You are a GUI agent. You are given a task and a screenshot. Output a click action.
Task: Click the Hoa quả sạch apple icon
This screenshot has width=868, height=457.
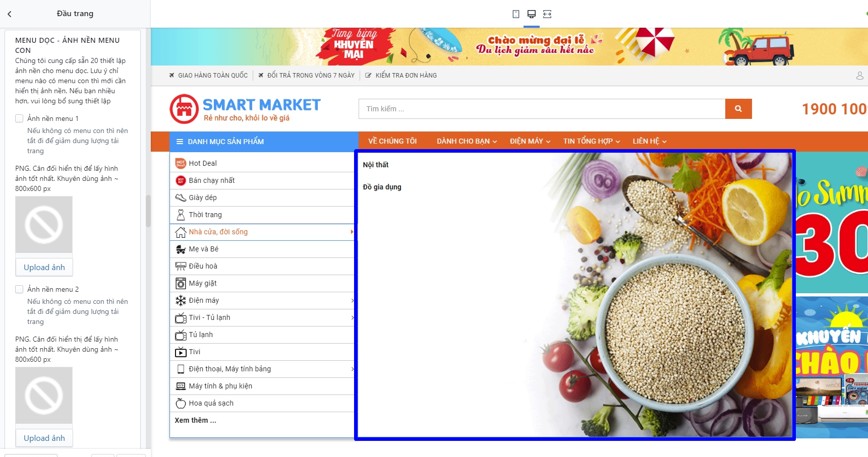[x=181, y=403]
